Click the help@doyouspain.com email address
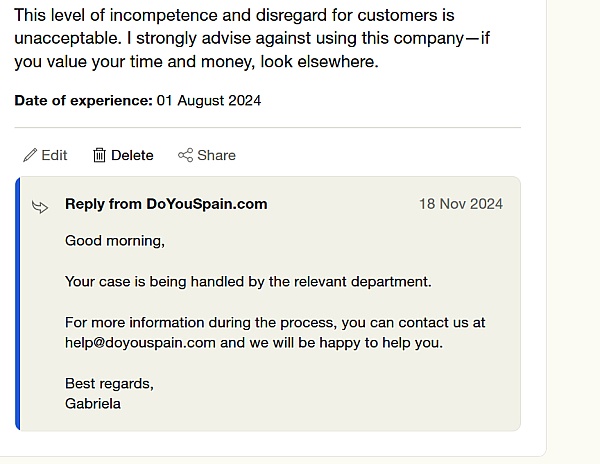The image size is (600, 464). [x=140, y=343]
